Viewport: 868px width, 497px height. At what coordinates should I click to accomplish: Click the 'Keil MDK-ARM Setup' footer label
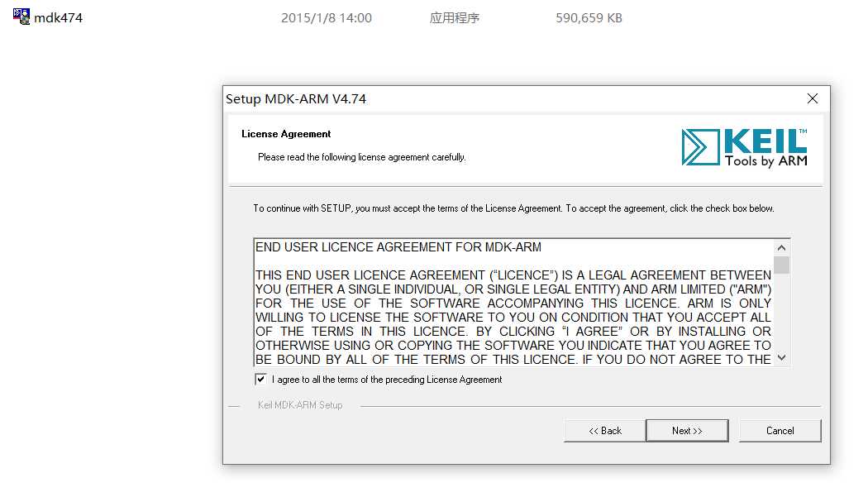(x=300, y=405)
